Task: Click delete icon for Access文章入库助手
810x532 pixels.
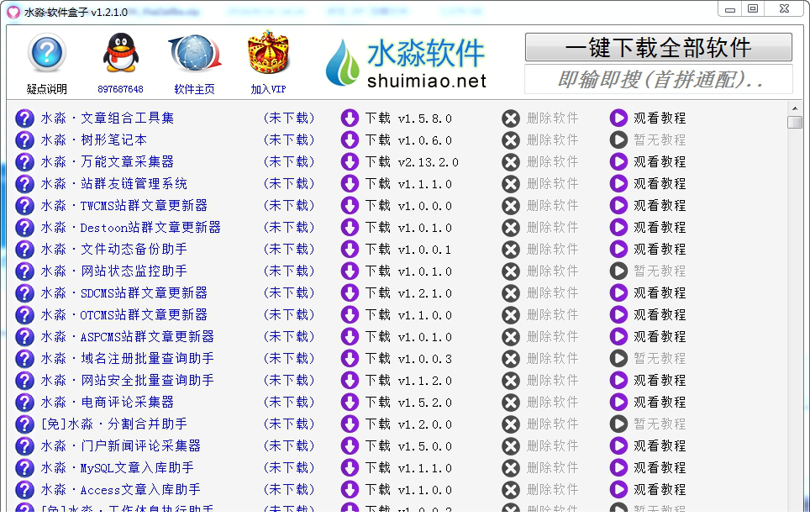Action: pyautogui.click(x=511, y=490)
